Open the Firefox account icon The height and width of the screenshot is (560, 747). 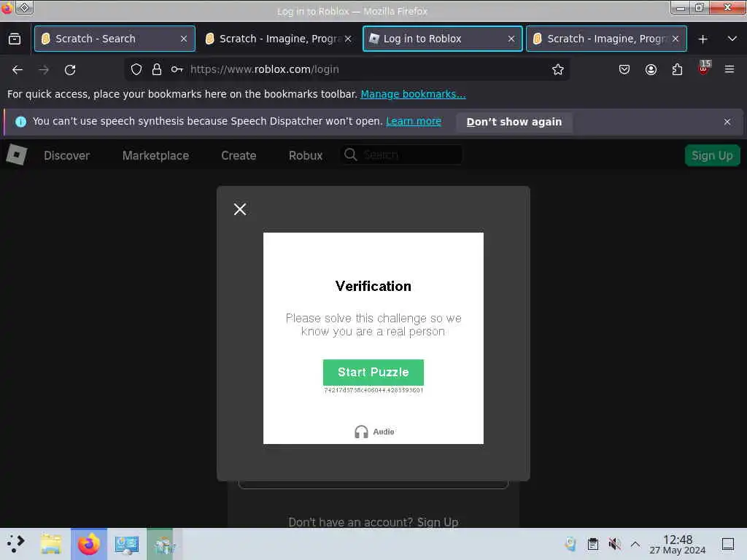click(x=651, y=69)
